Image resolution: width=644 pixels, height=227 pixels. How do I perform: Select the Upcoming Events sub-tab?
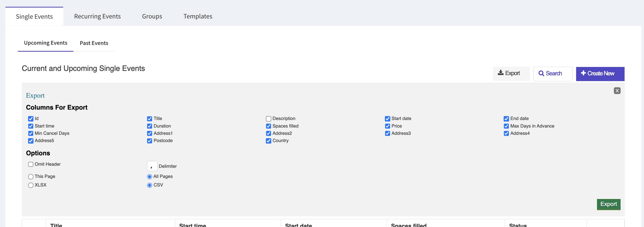tap(45, 43)
